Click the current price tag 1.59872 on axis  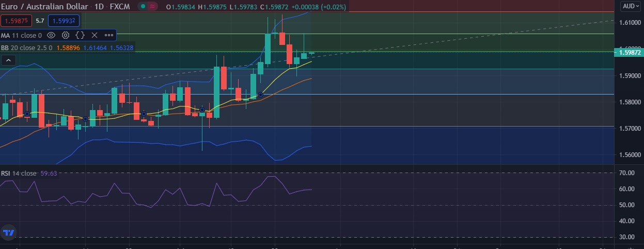click(x=629, y=53)
